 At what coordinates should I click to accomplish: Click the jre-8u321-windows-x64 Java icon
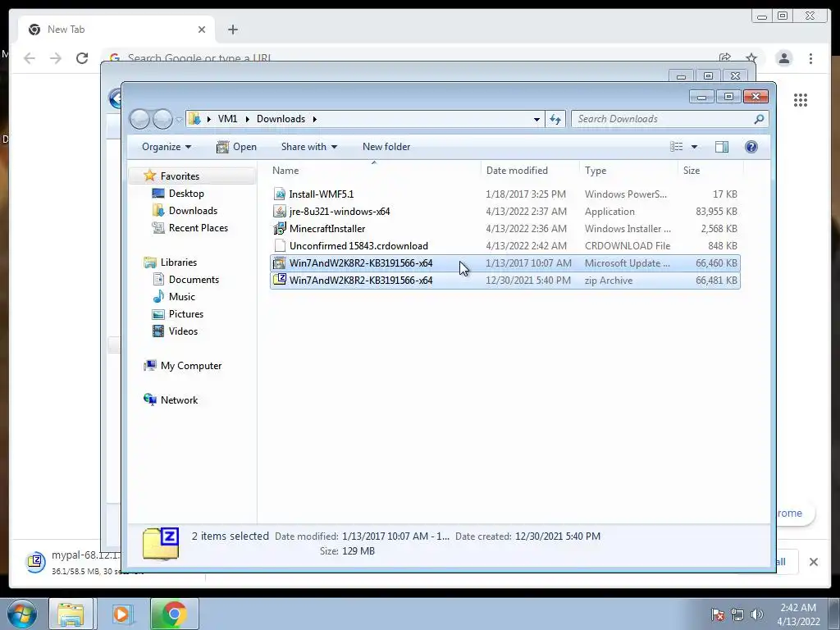click(x=279, y=212)
